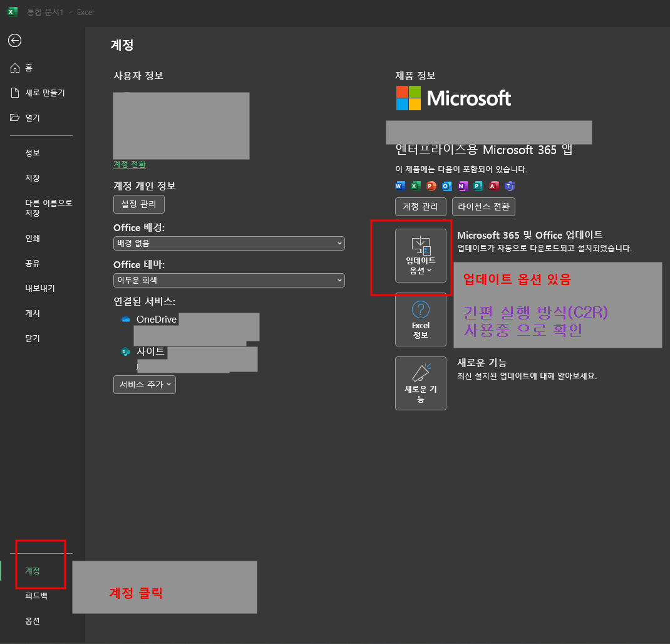Image resolution: width=670 pixels, height=644 pixels.
Task: Expand the 서비스 추가 dropdown button
Action: (x=145, y=385)
